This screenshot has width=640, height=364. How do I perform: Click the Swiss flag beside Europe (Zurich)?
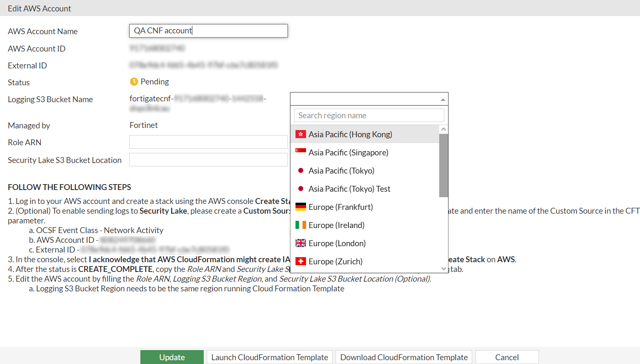tap(301, 261)
